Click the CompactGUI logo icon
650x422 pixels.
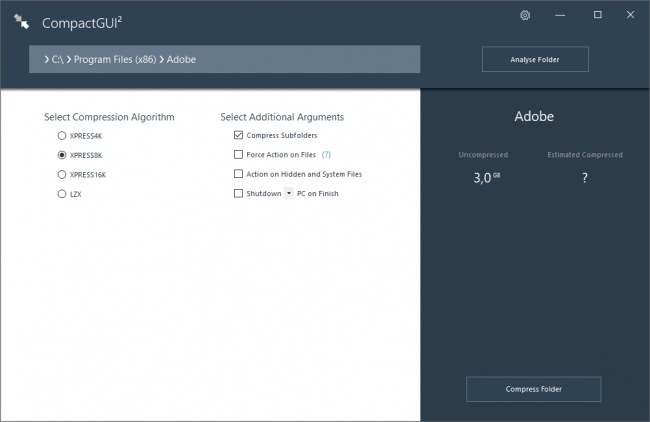[21, 22]
